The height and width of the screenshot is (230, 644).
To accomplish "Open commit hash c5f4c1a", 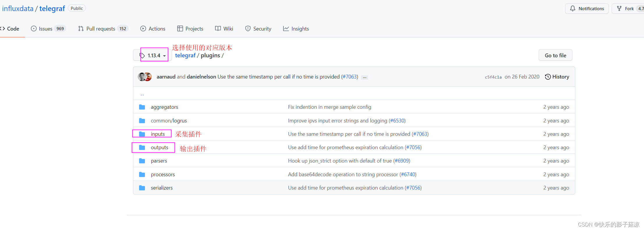I will point(493,77).
